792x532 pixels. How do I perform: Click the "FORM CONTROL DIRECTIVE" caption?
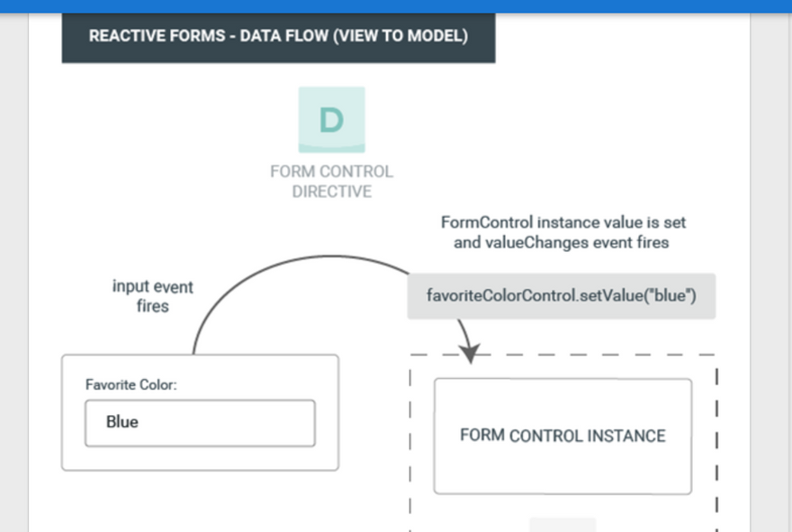[331, 181]
